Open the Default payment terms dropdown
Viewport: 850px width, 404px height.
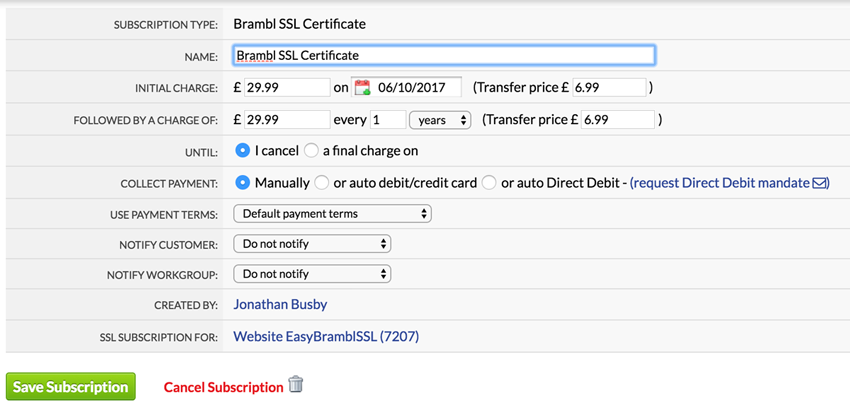pyautogui.click(x=332, y=214)
